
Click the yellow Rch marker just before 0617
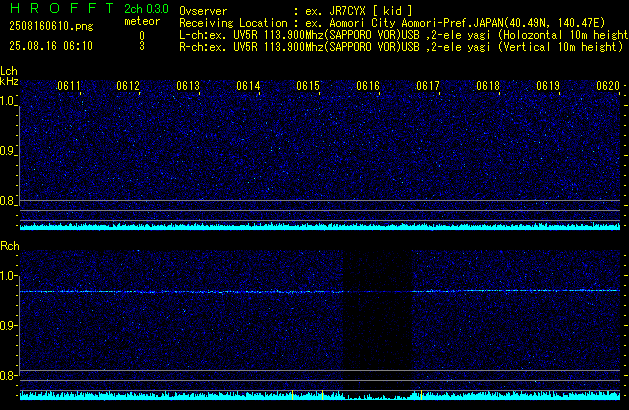pyautogui.click(x=421, y=395)
